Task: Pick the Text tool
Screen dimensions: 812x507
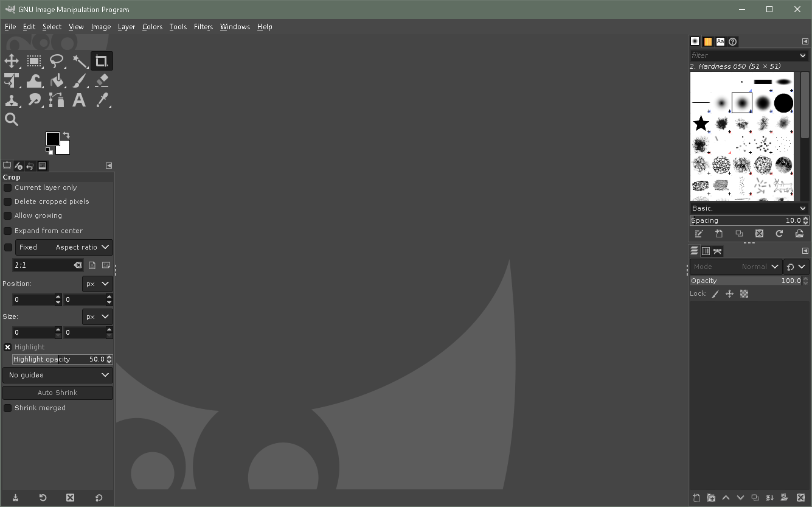Action: (x=79, y=100)
